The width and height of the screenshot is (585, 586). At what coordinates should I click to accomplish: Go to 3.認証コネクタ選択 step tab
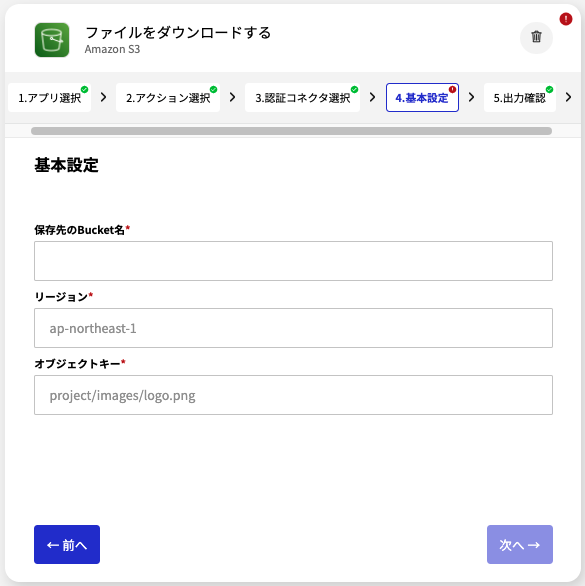302,98
